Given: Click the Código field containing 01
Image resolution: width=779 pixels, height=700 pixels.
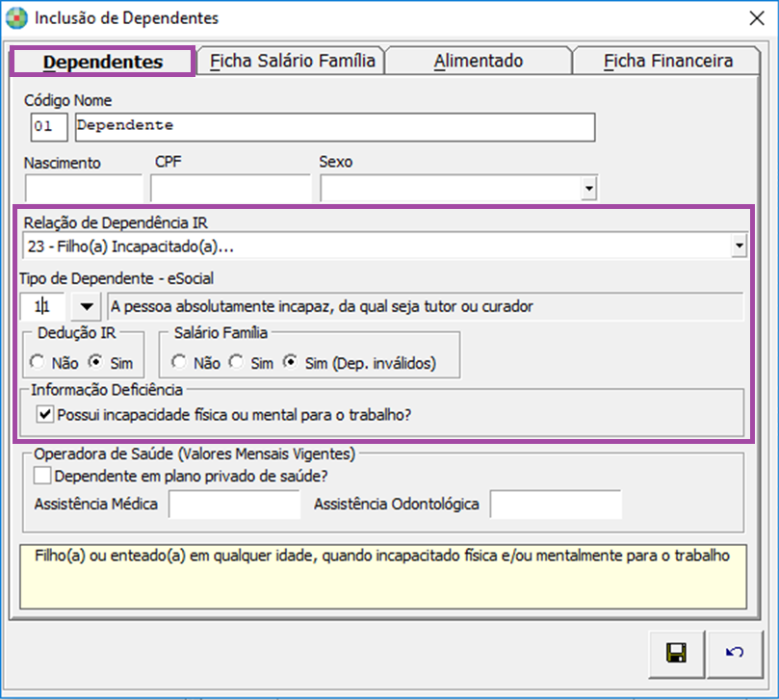Looking at the screenshot, I should tap(49, 127).
